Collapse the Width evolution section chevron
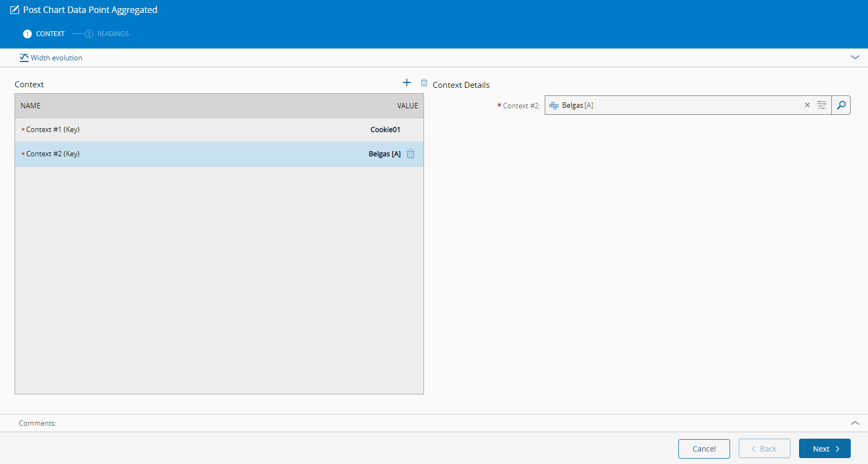The width and height of the screenshot is (868, 464). click(855, 57)
